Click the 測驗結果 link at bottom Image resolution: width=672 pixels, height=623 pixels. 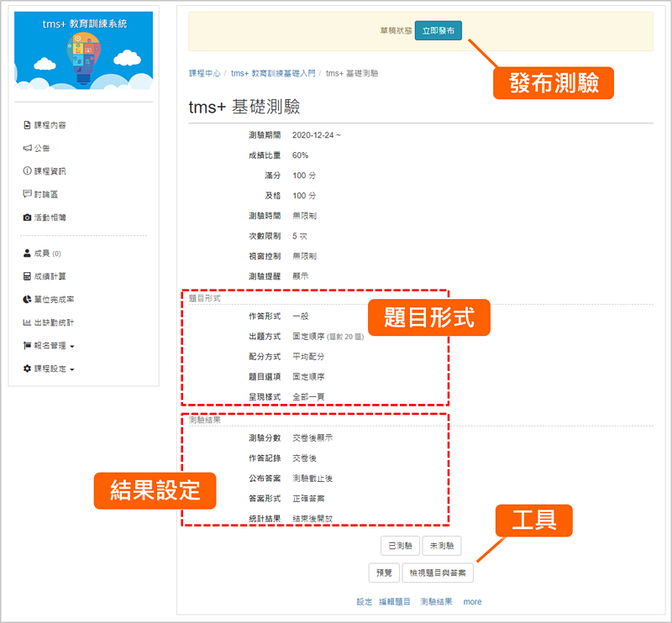coord(436,601)
